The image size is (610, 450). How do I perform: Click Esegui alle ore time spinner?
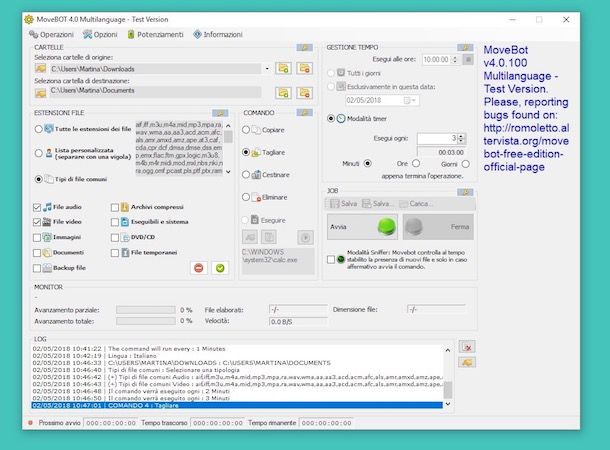(x=455, y=60)
